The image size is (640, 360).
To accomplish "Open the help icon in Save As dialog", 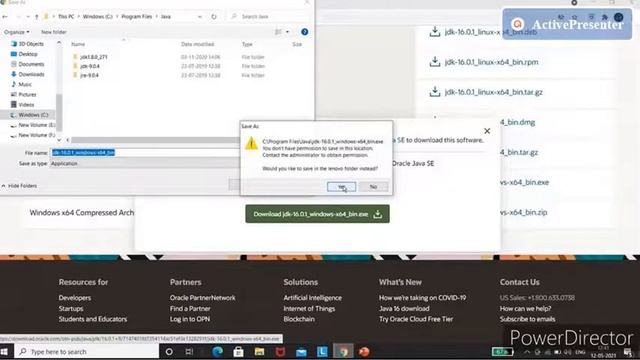I will coord(304,32).
